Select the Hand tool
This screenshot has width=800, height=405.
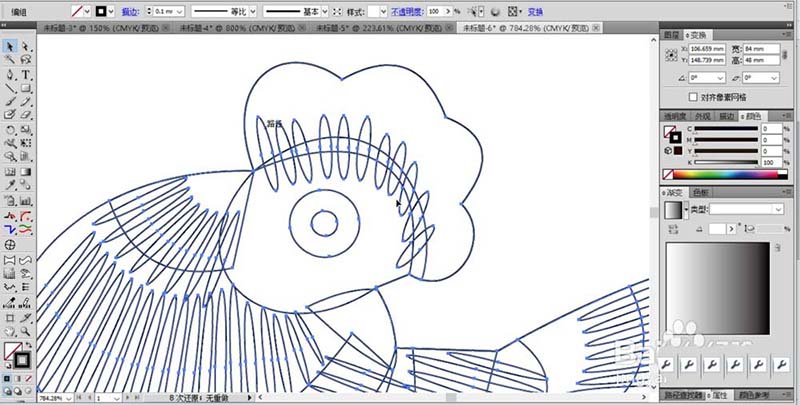(10, 332)
